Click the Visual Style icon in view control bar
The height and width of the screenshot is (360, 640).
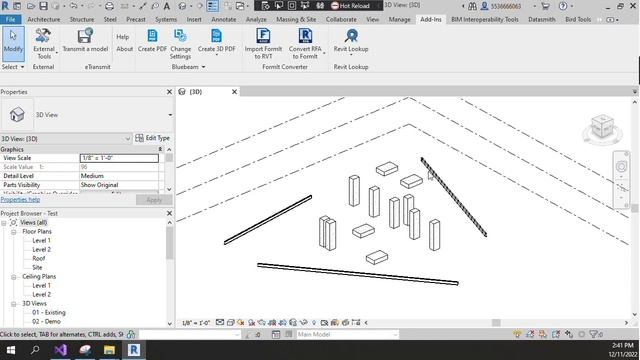pos(230,322)
